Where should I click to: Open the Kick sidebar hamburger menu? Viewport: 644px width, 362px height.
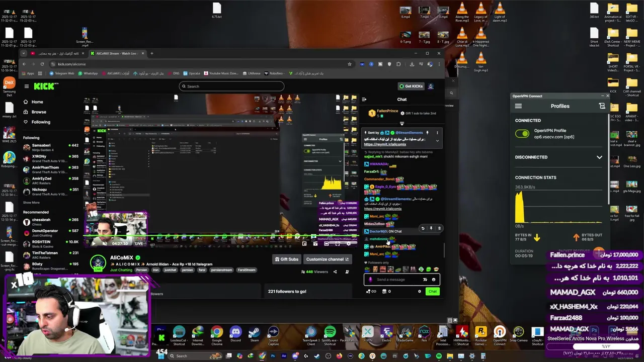pyautogui.click(x=27, y=86)
